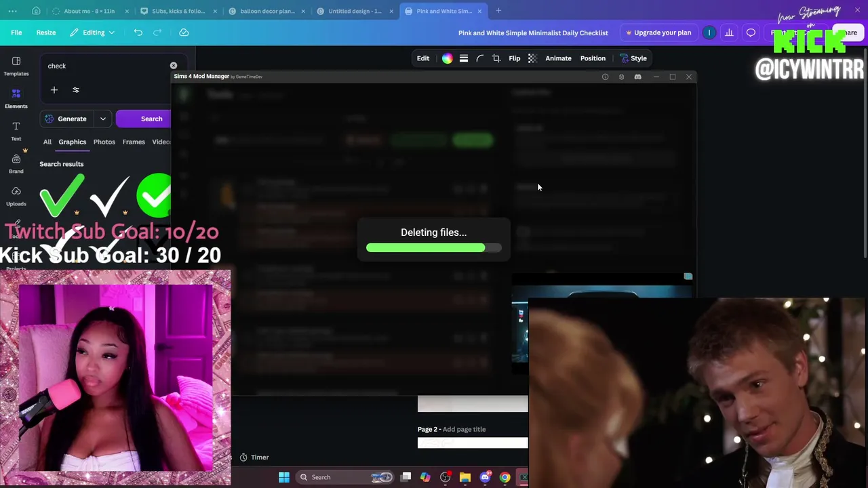This screenshot has width=868, height=488.
Task: Open a new browser tab
Action: [x=498, y=11]
